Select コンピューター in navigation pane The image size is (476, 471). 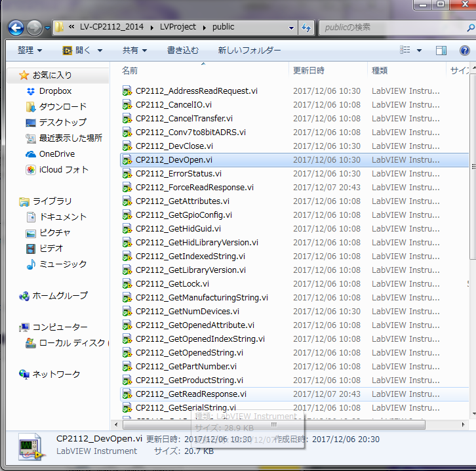pos(60,327)
